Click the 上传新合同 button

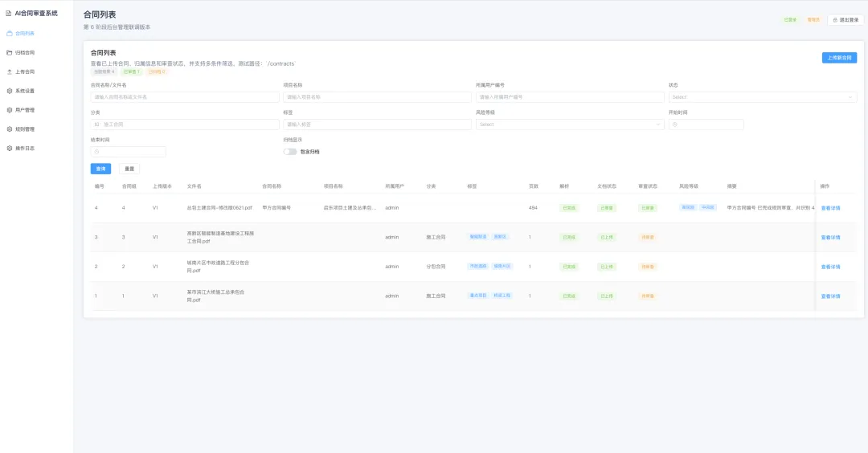[x=839, y=58]
